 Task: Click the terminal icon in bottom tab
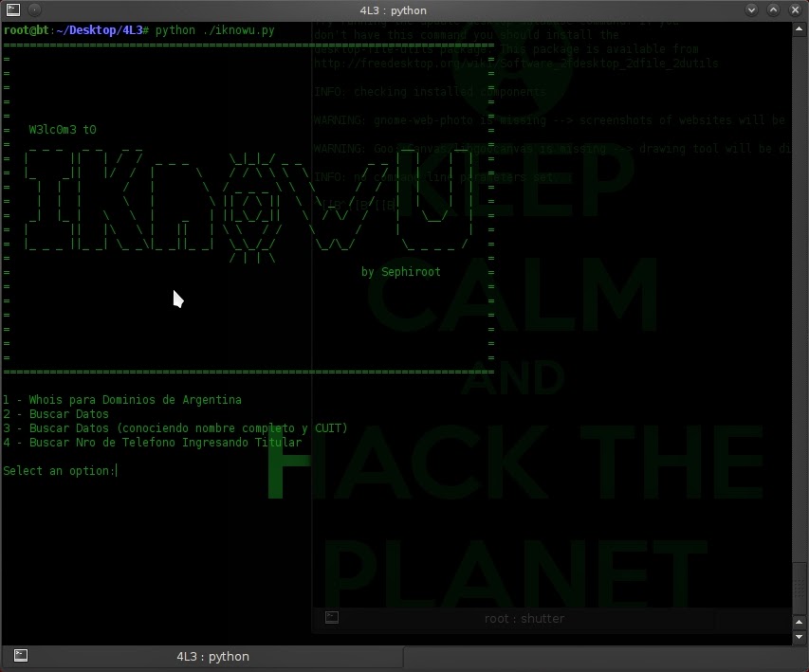click(21, 656)
